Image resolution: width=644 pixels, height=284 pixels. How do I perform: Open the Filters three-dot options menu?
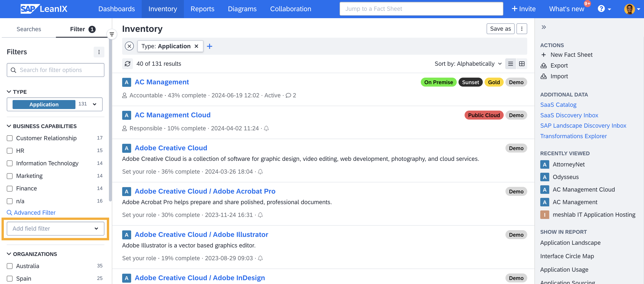click(x=99, y=52)
